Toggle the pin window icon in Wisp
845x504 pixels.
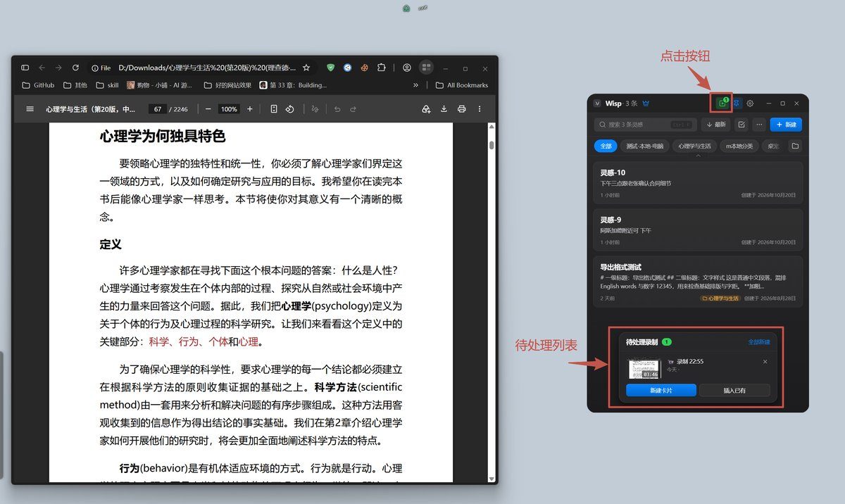pos(737,103)
